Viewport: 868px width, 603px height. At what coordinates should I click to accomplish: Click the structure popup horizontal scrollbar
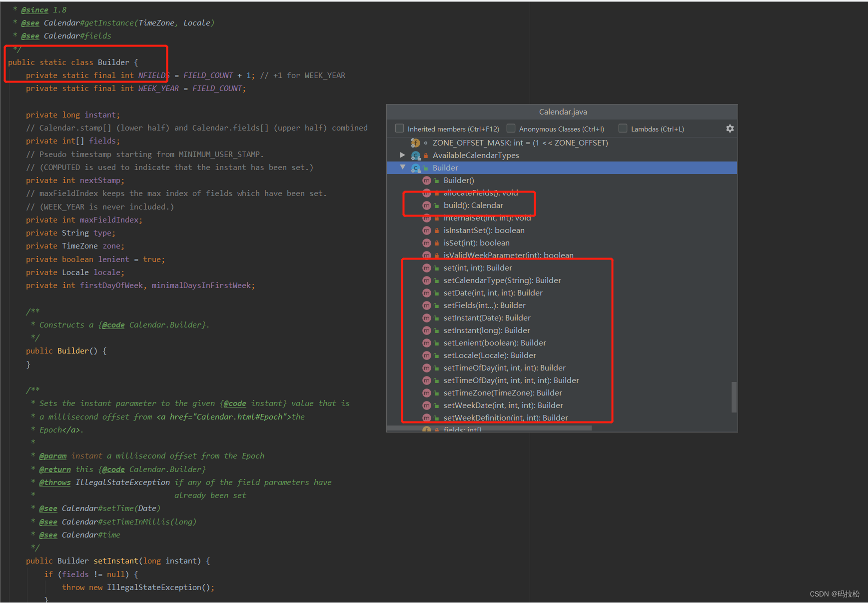click(x=490, y=428)
